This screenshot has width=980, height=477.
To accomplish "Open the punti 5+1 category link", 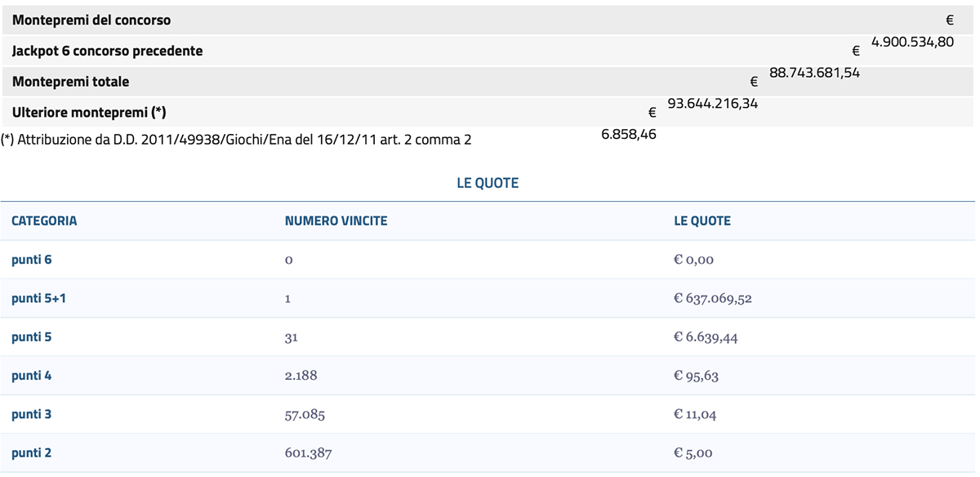I will [x=38, y=298].
